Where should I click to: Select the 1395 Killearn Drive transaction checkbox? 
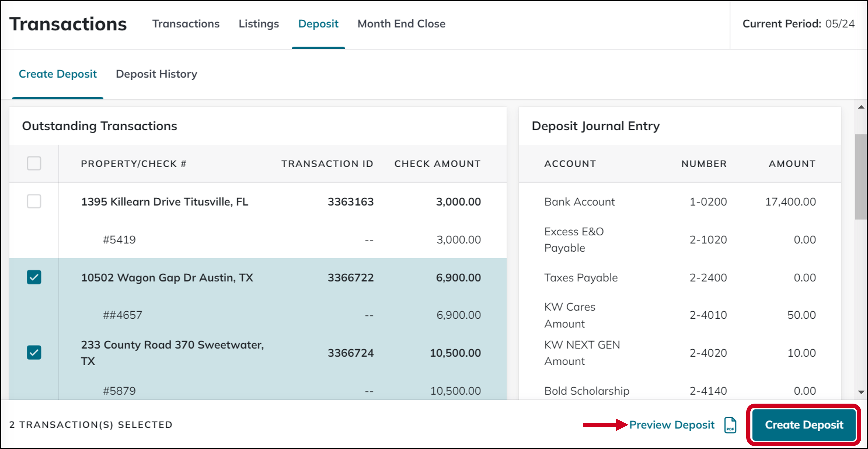pos(34,201)
